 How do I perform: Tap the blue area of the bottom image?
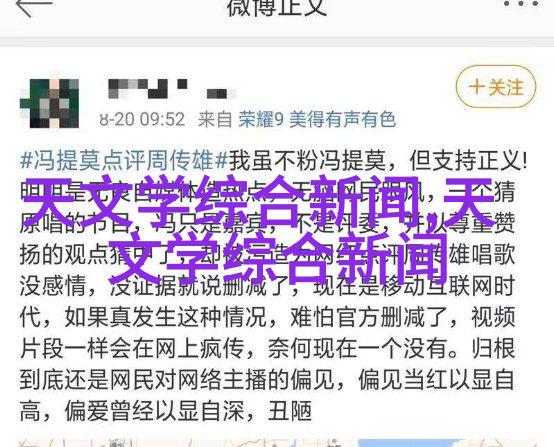click(x=410, y=443)
